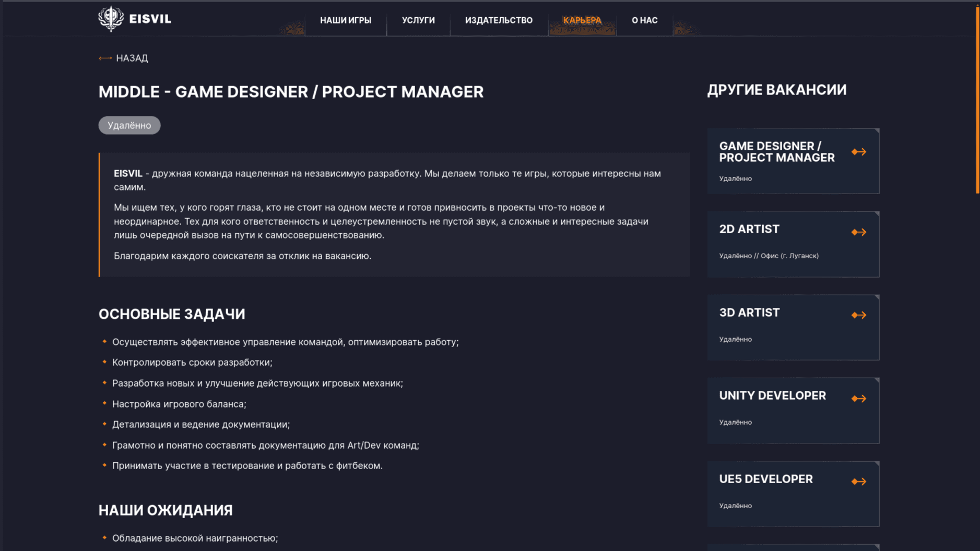The image size is (980, 551).
Task: Open the 2D ARTIST vacancy title
Action: 749,229
